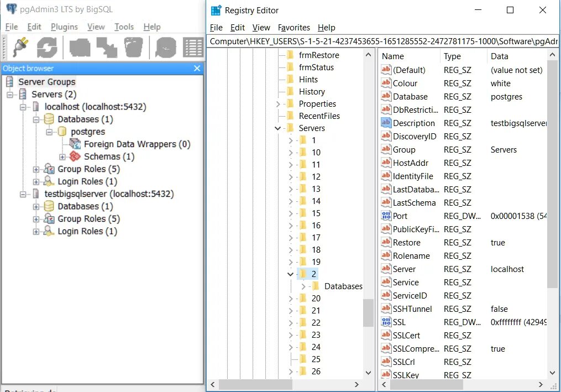
Task: Collapse the localhost server node
Action: click(23, 107)
